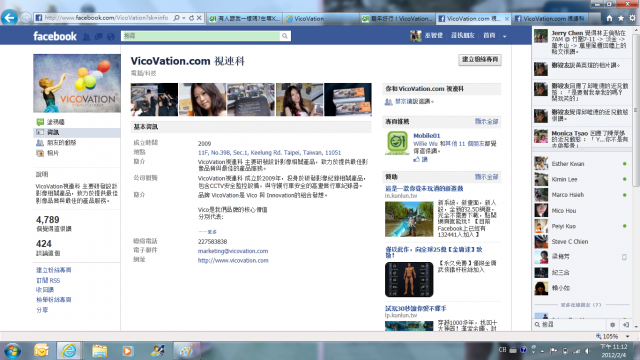This screenshot has width=640, height=360.
Task: Open the Keelung Rd. Taipei address link
Action: [269, 153]
